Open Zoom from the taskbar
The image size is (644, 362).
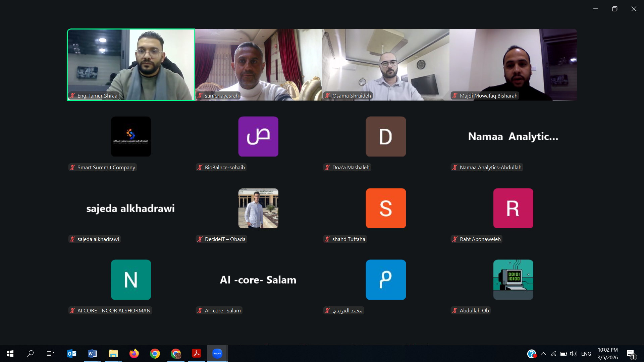(217, 353)
